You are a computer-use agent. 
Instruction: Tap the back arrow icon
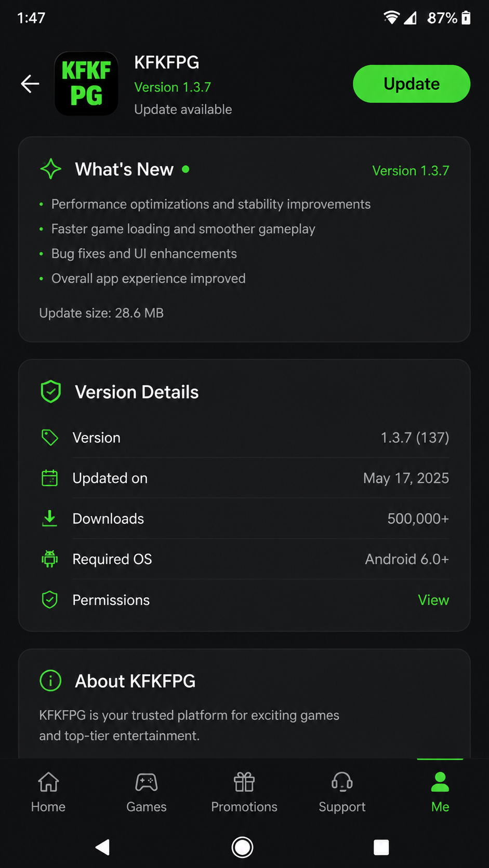click(x=30, y=84)
